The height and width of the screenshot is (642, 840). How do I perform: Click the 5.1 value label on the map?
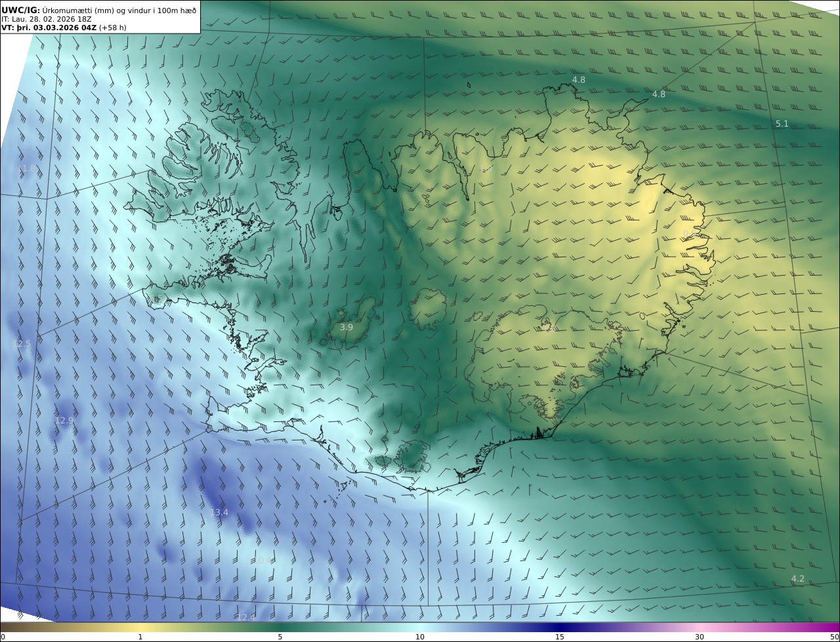(x=782, y=123)
